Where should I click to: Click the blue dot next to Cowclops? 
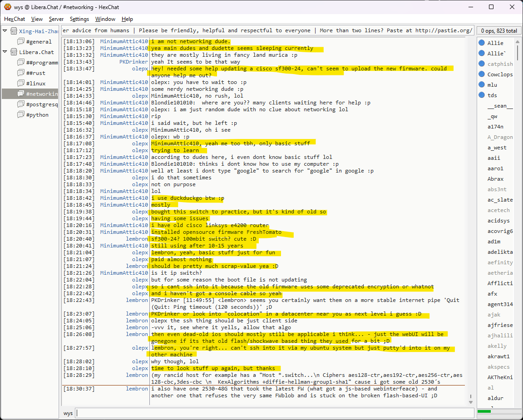(481, 74)
